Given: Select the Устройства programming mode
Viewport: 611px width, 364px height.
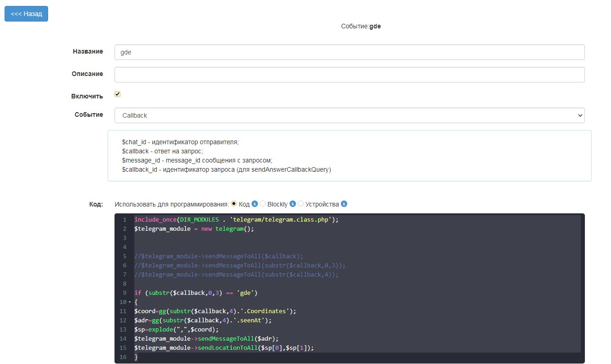Looking at the screenshot, I should pyautogui.click(x=301, y=204).
